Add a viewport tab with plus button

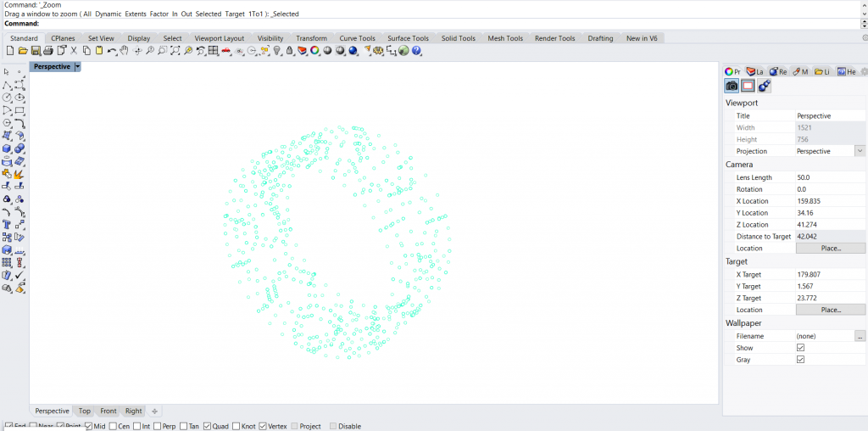[x=154, y=411]
